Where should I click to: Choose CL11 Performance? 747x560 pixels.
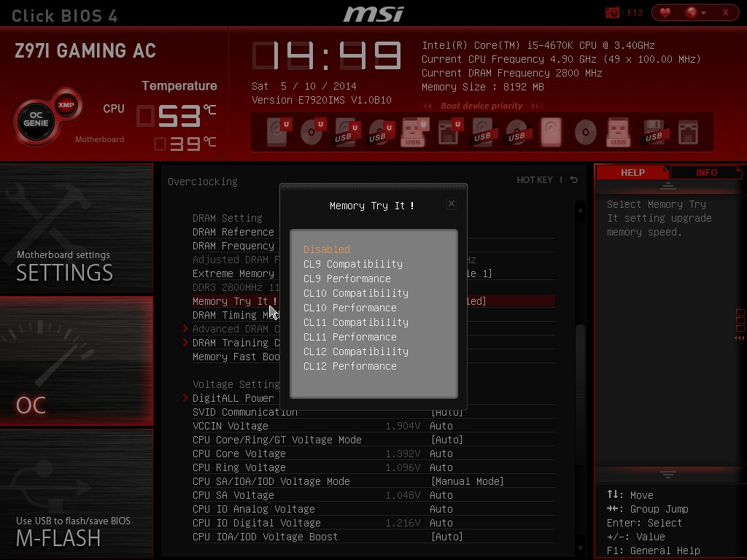[x=349, y=337]
